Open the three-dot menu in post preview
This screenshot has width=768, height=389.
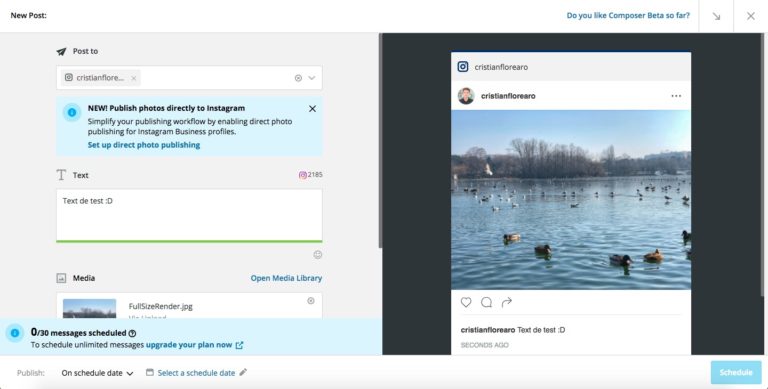(676, 96)
